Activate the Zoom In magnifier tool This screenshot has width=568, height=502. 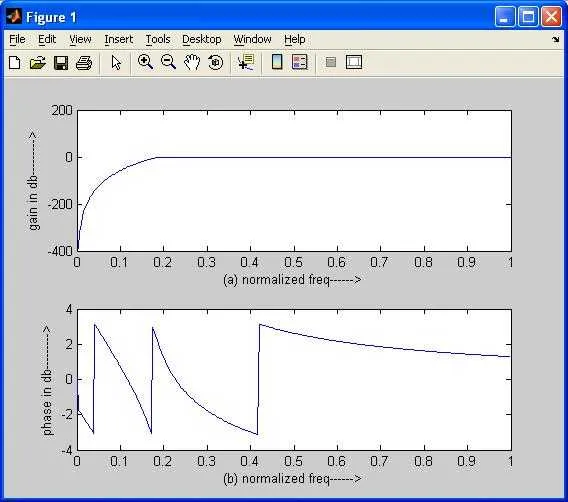coord(145,62)
